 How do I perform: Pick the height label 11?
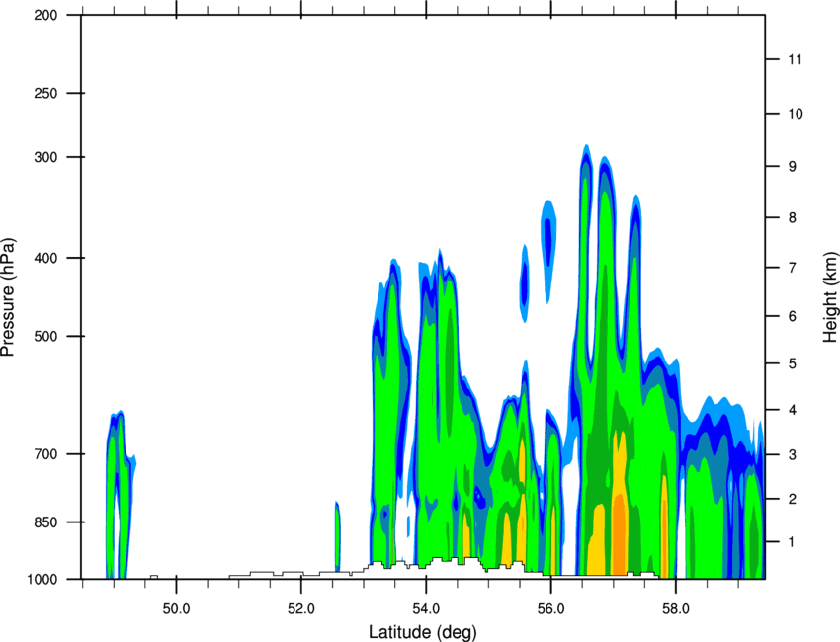tap(796, 59)
